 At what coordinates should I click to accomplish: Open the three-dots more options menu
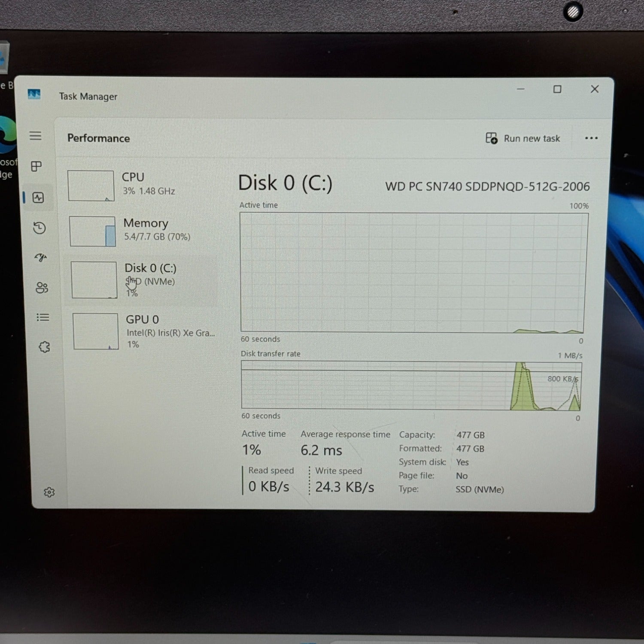click(x=591, y=138)
